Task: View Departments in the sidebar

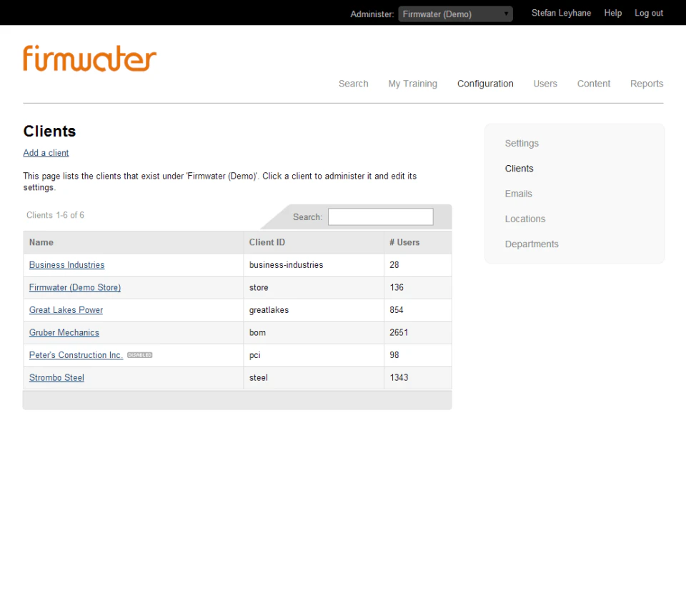Action: (x=532, y=244)
